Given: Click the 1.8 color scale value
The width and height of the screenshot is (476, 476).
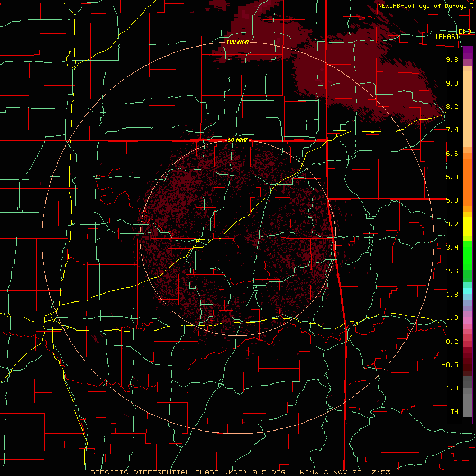Looking at the screenshot, I should coord(452,295).
